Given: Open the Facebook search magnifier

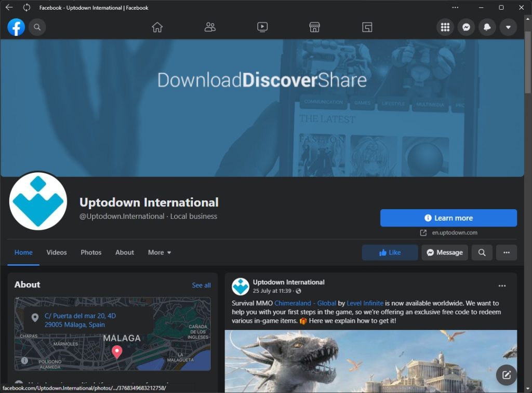Looking at the screenshot, I should tap(37, 27).
